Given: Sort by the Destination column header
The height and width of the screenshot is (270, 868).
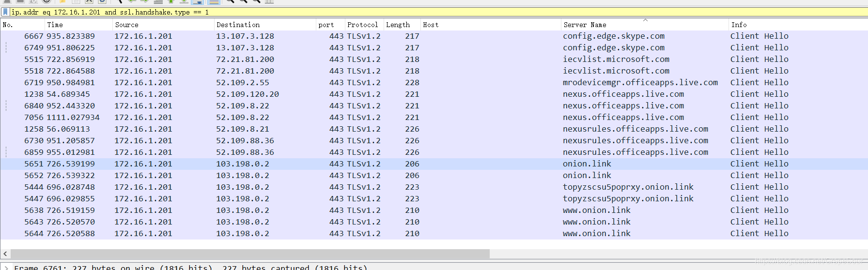Looking at the screenshot, I should (264, 25).
